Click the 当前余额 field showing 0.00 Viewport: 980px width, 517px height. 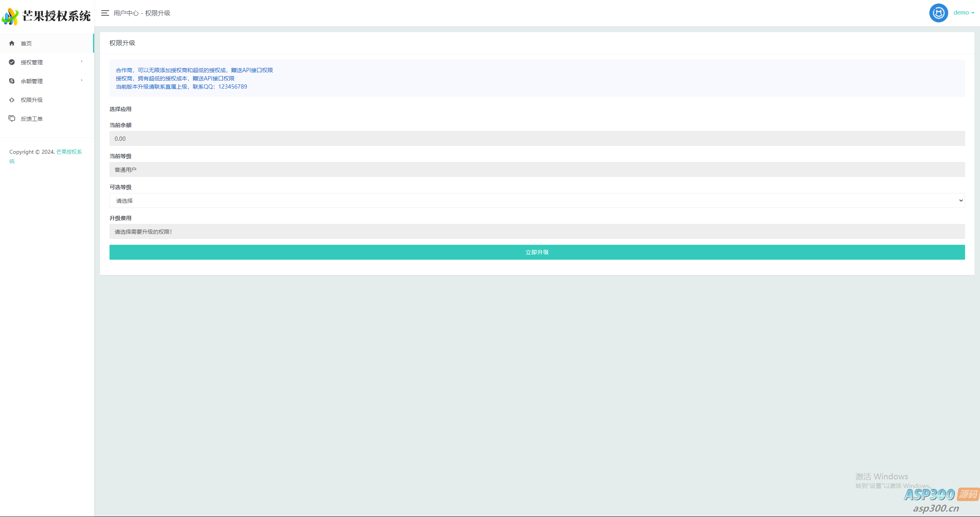coord(537,138)
